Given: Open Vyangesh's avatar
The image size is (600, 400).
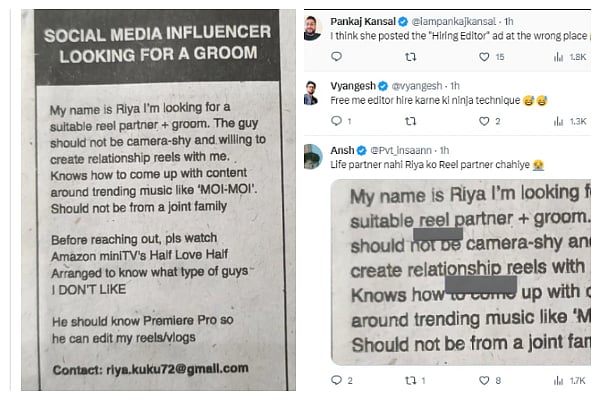Looking at the screenshot, I should coord(311,93).
